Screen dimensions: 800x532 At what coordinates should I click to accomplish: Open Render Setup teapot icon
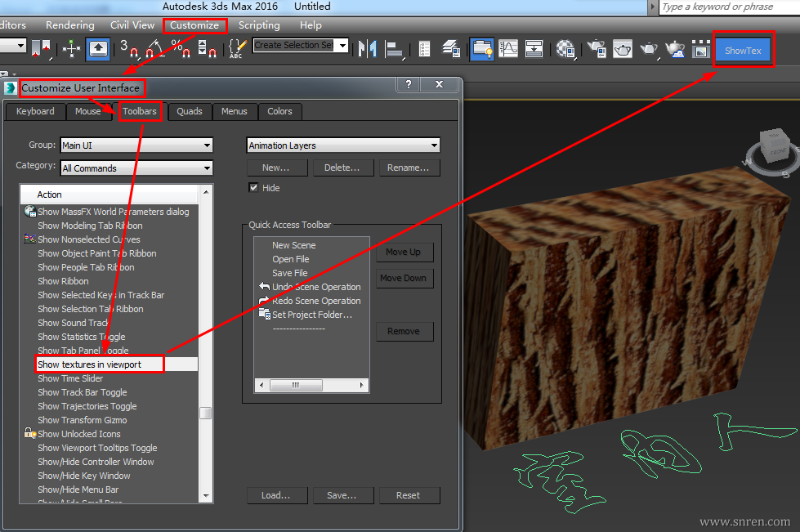coord(596,49)
